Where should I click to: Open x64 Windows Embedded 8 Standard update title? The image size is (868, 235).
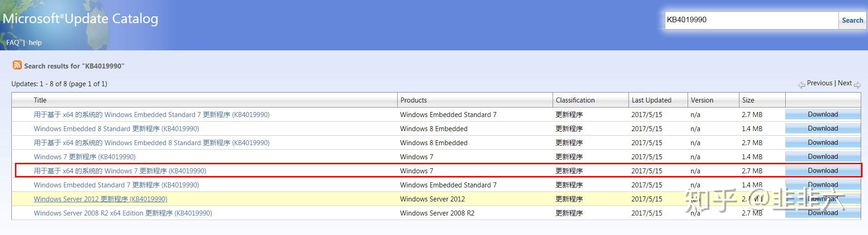coord(151,143)
